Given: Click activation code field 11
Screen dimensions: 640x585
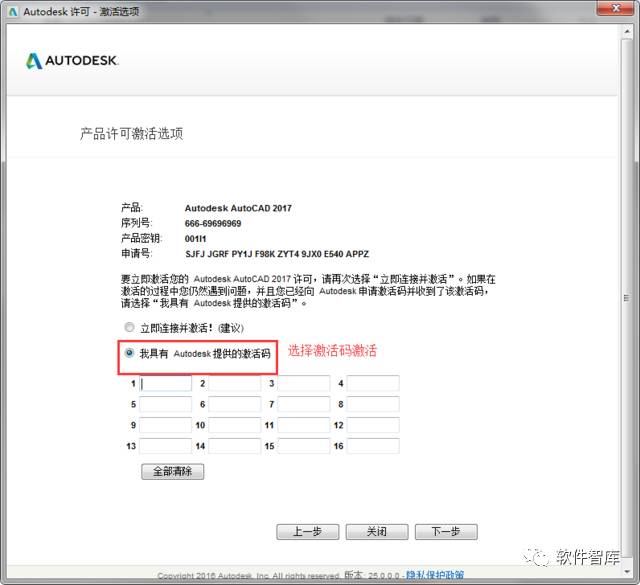Looking at the screenshot, I should pyautogui.click(x=304, y=425).
